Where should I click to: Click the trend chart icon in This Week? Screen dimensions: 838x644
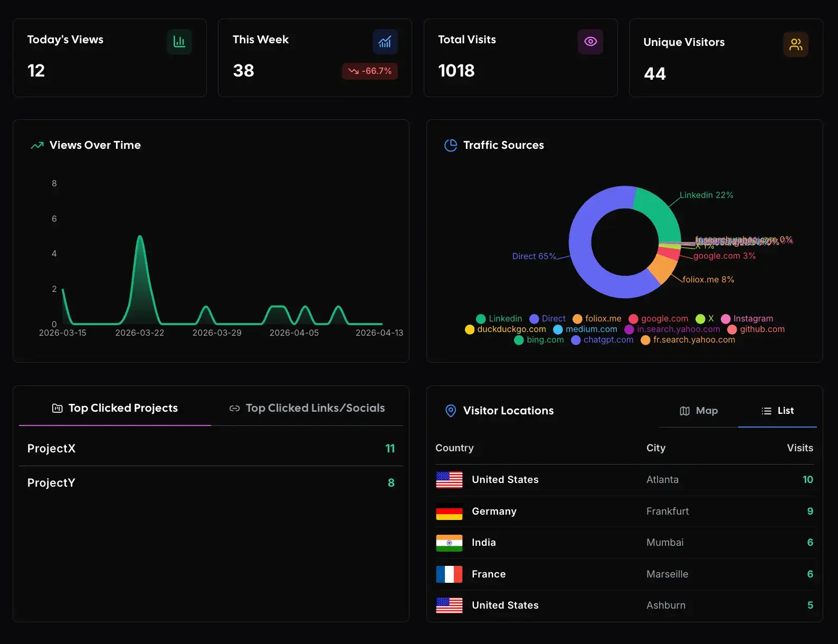click(x=385, y=42)
